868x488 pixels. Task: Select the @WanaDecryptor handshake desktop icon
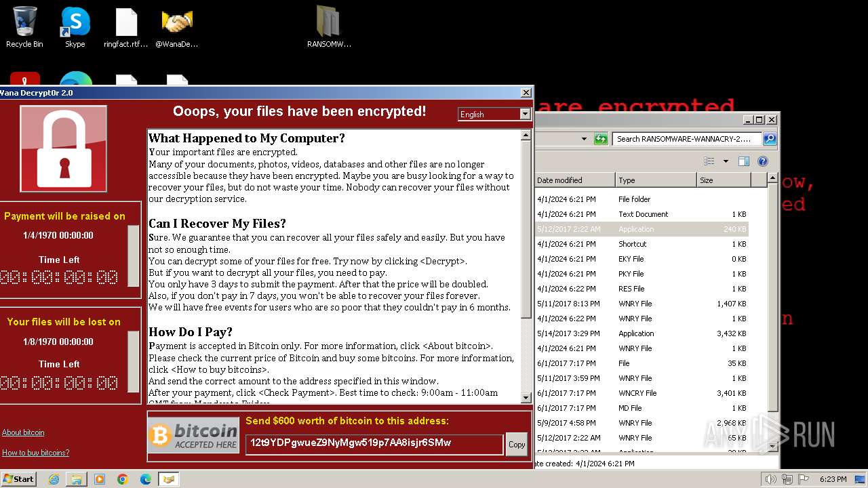coord(177,27)
